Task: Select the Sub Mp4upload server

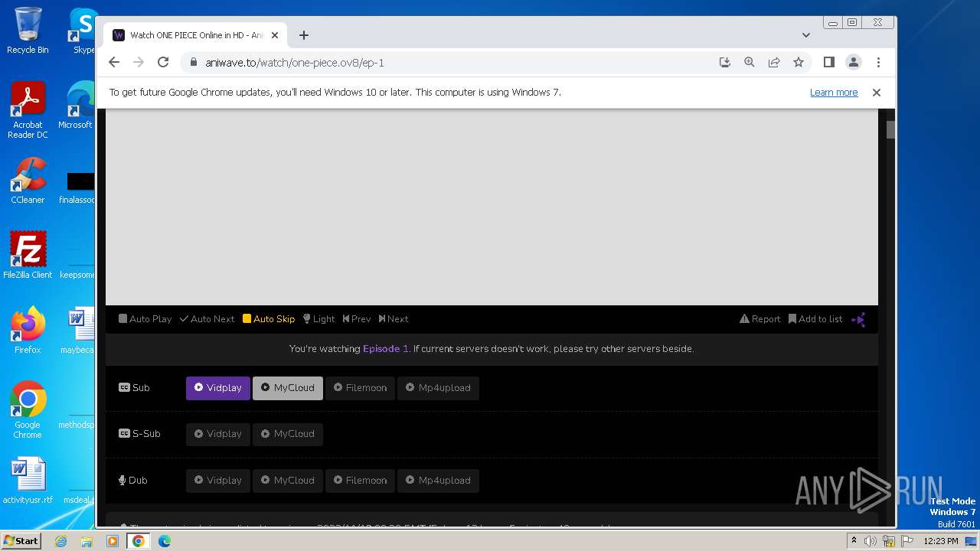Action: [438, 388]
